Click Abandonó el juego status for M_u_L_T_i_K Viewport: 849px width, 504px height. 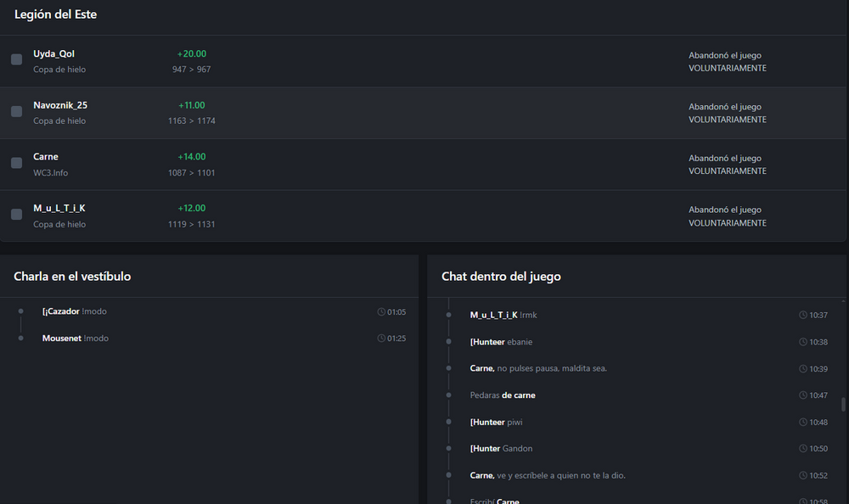728,216
